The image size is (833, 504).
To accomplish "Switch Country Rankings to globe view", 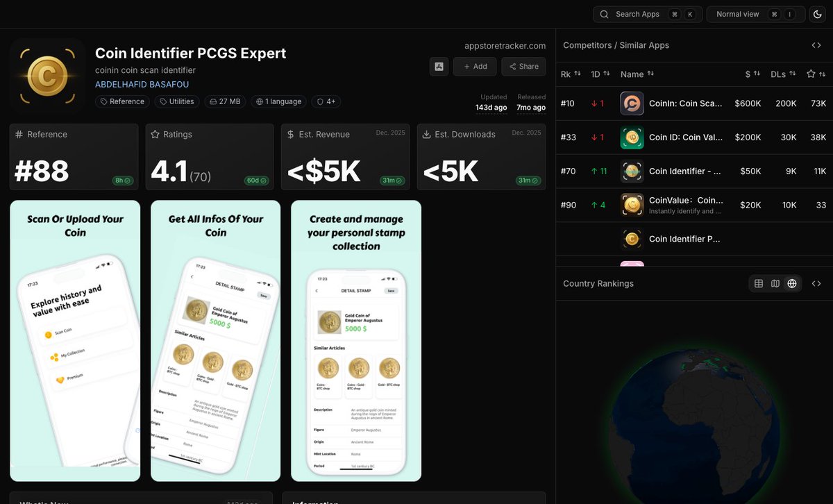I will tap(792, 283).
